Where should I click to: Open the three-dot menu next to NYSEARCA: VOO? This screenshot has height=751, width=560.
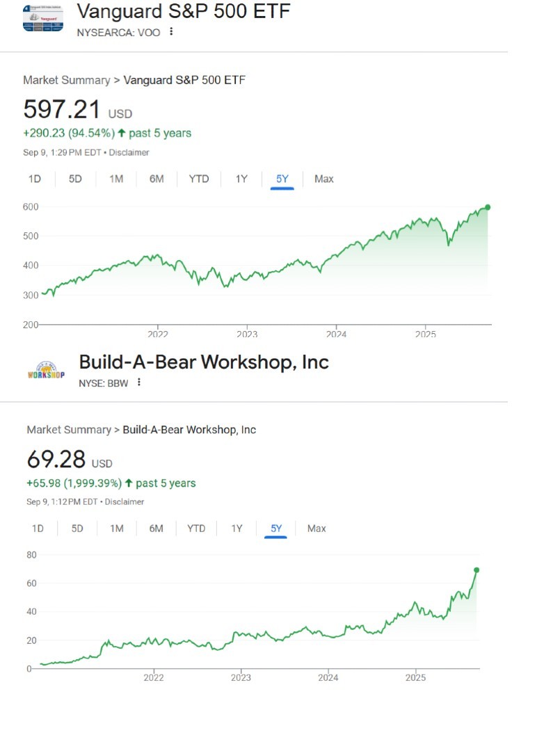(171, 31)
